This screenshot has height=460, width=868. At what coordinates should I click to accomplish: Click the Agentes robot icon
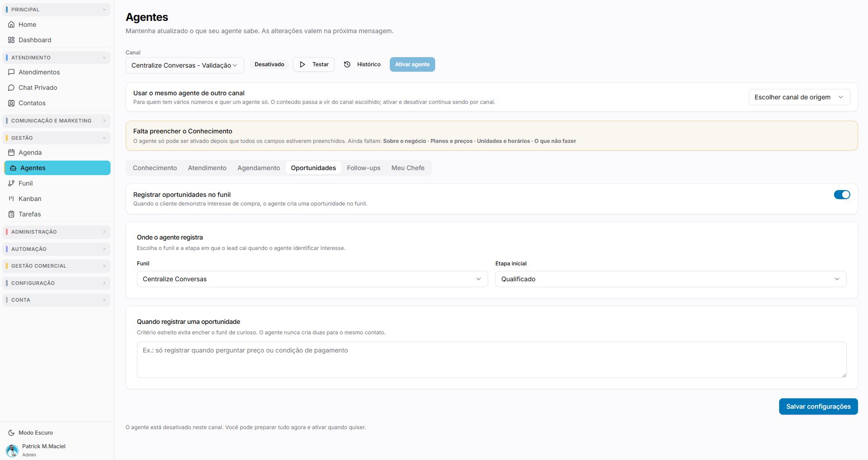pos(13,168)
